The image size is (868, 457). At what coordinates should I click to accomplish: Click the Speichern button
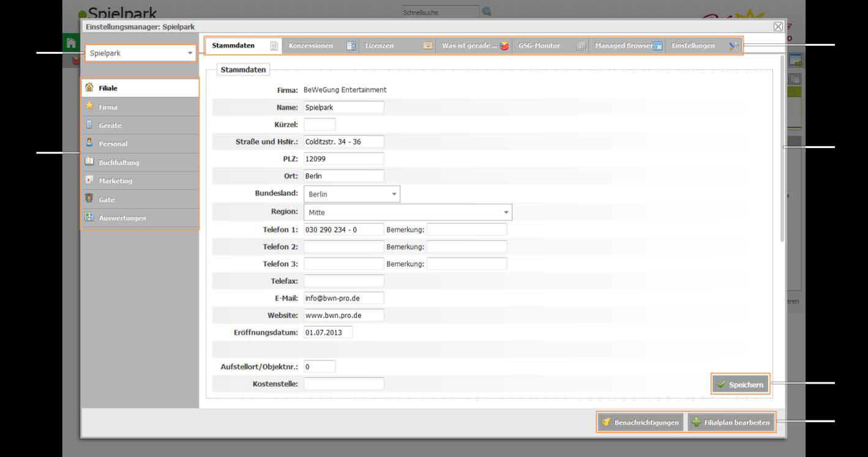pos(740,384)
